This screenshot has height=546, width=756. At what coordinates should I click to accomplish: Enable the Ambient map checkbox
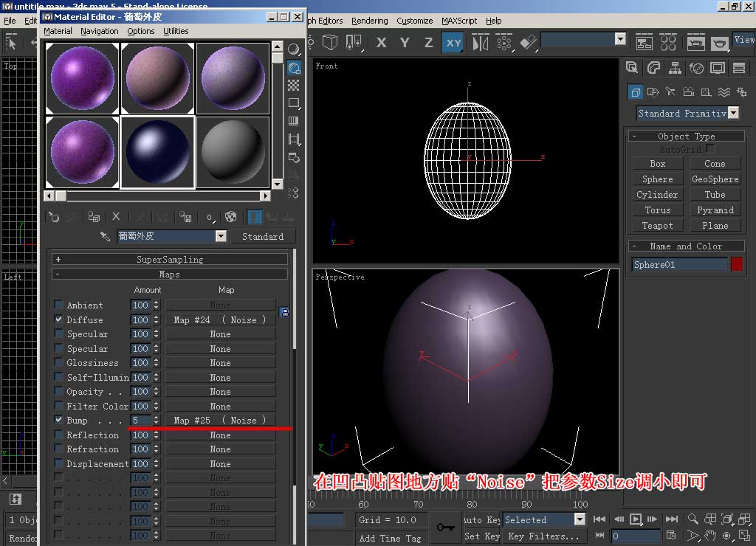pos(58,305)
